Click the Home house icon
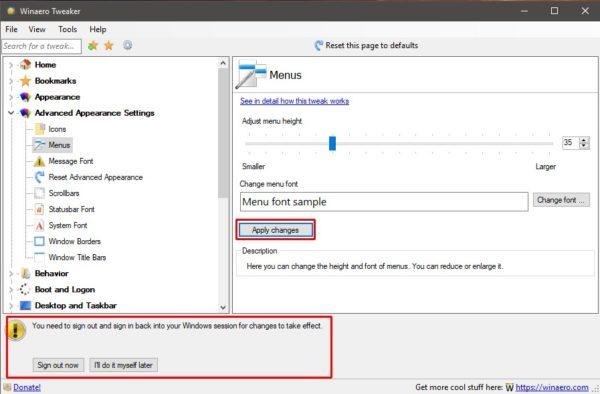The width and height of the screenshot is (600, 394). [x=25, y=65]
